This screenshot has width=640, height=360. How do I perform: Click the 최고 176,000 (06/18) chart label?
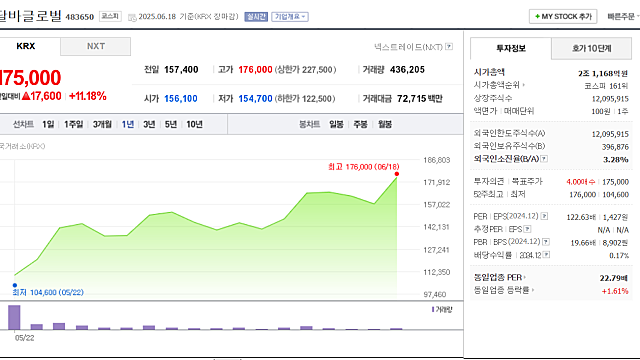point(364,167)
